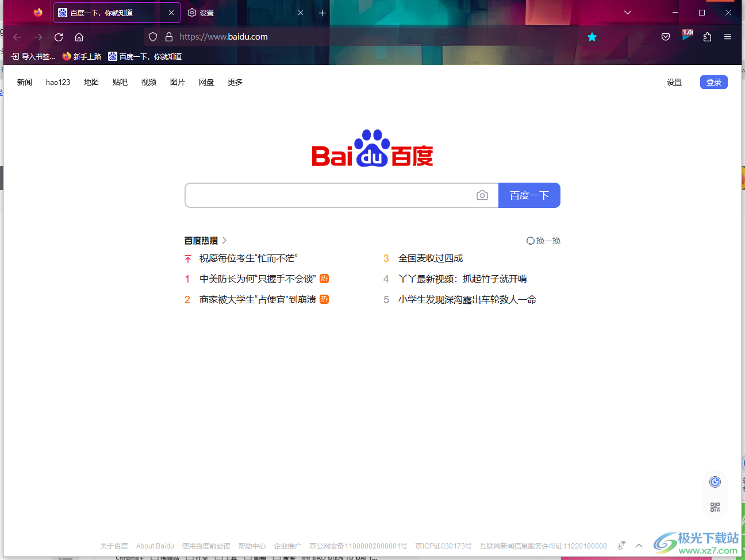Viewport: 745px width, 560px height.
Task: Click the 登录 login button
Action: (x=714, y=82)
